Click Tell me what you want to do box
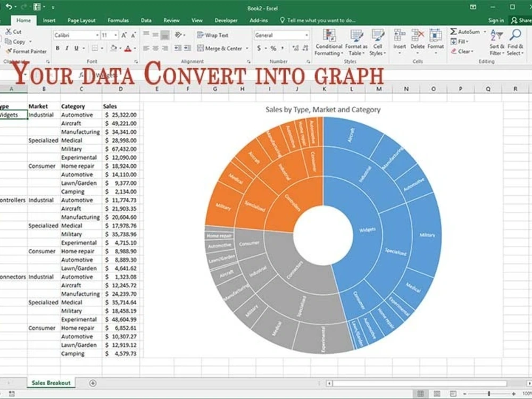 coord(318,20)
